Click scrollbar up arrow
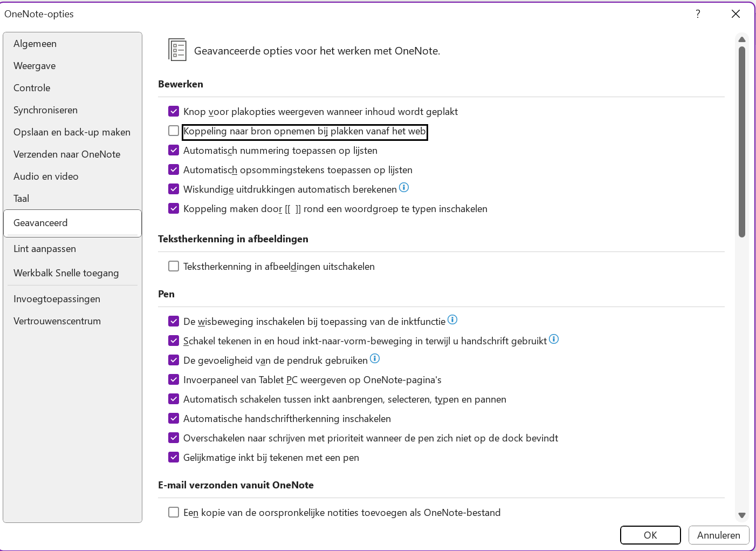The width and height of the screenshot is (756, 551). [x=742, y=39]
